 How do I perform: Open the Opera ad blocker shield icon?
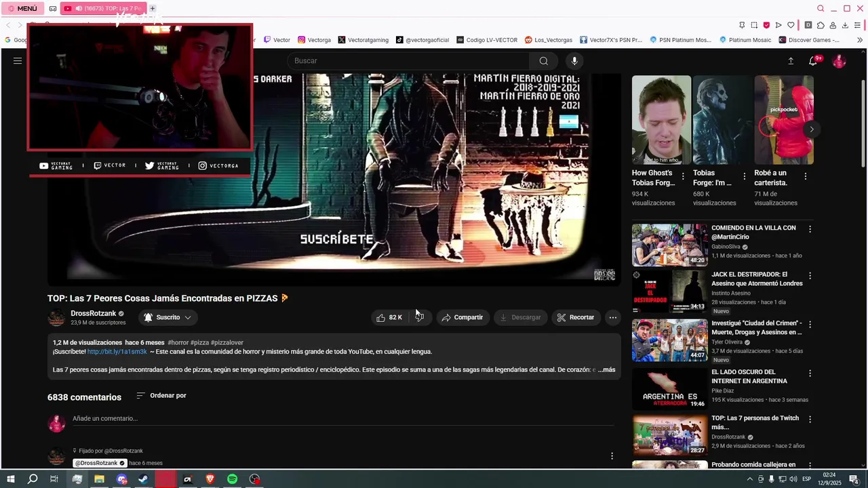click(766, 25)
